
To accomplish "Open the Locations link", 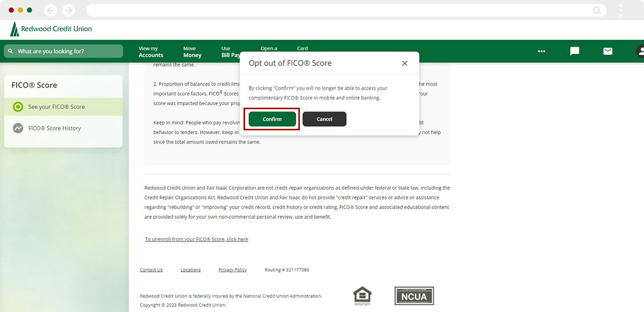I will [x=191, y=270].
